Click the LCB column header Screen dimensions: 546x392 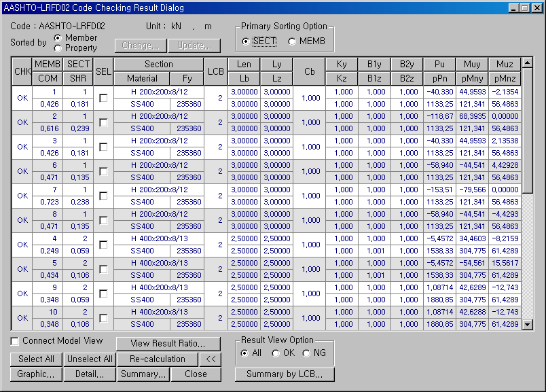point(215,71)
